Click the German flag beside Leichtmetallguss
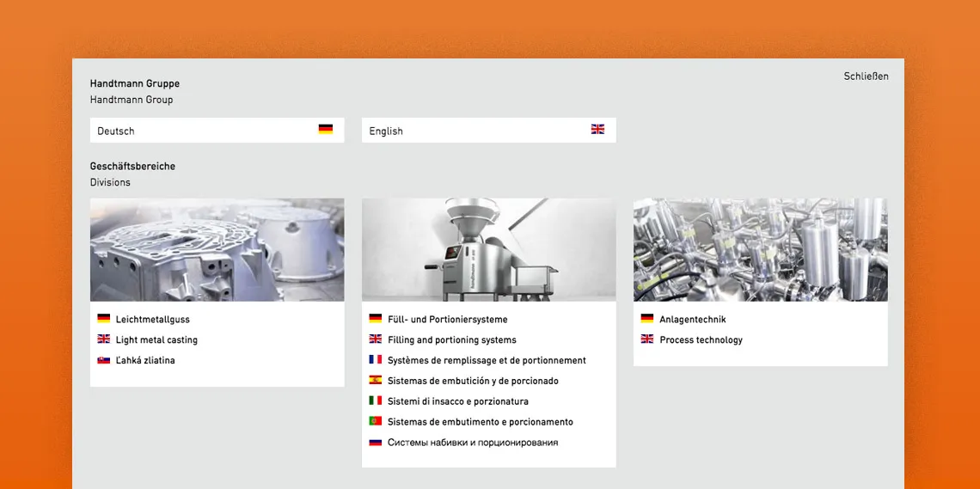This screenshot has height=489, width=980. 104,319
